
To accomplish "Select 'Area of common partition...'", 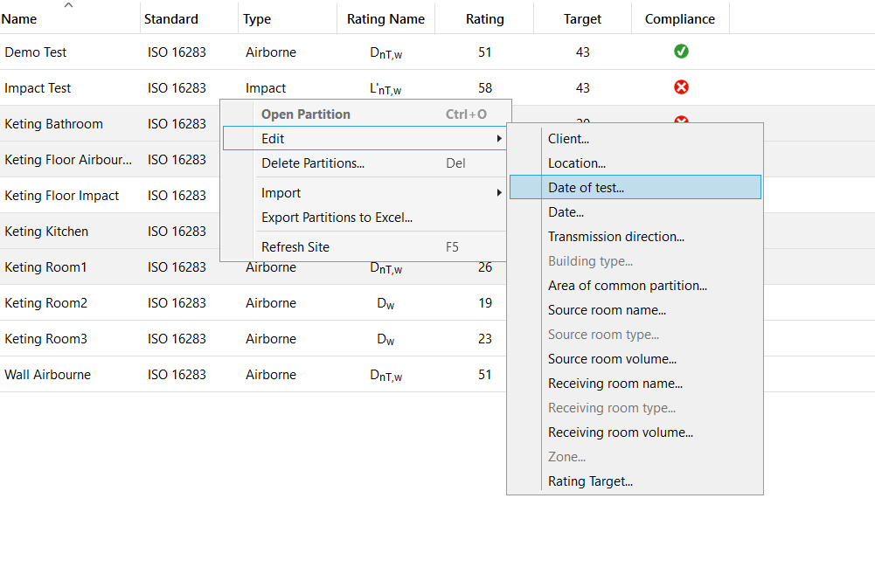I will (x=627, y=286).
